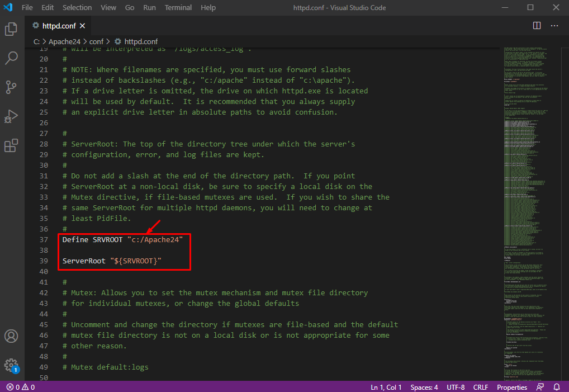Click the VS Code logo icon
This screenshot has height=392, width=569.
pos(8,7)
